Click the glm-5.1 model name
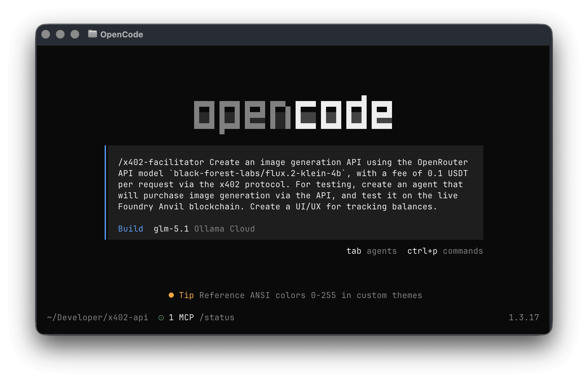Screen dimensions: 588x382 pos(171,229)
